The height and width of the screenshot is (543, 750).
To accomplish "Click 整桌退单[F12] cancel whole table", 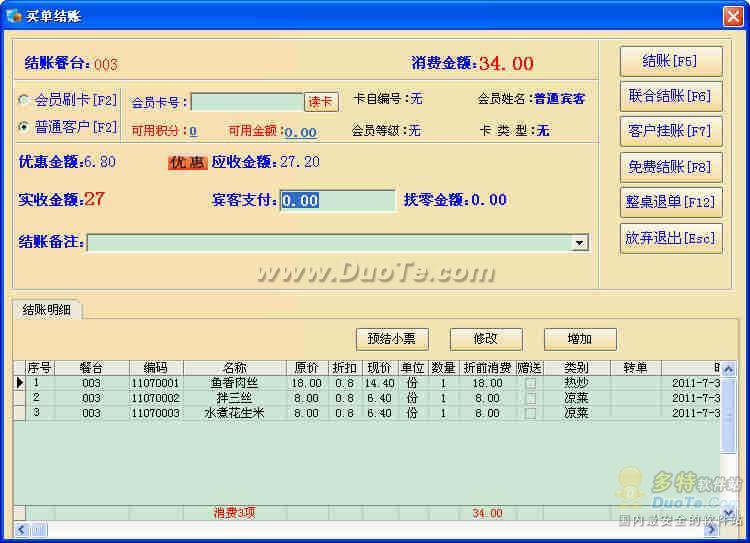I will tap(671, 202).
